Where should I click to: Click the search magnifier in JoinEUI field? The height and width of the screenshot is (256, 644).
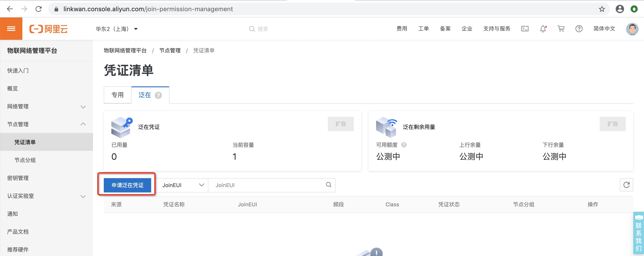328,185
